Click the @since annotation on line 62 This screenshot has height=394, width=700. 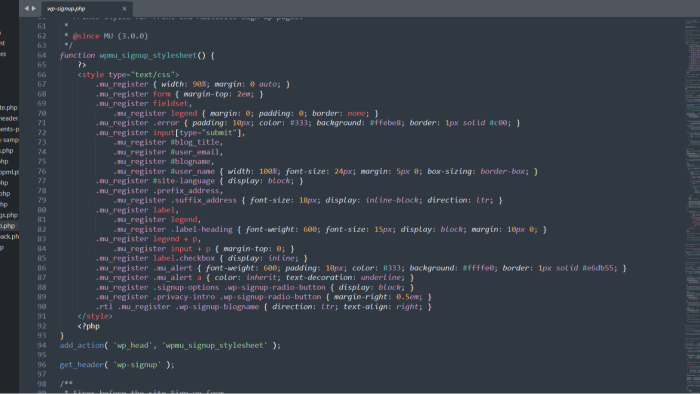(x=86, y=36)
